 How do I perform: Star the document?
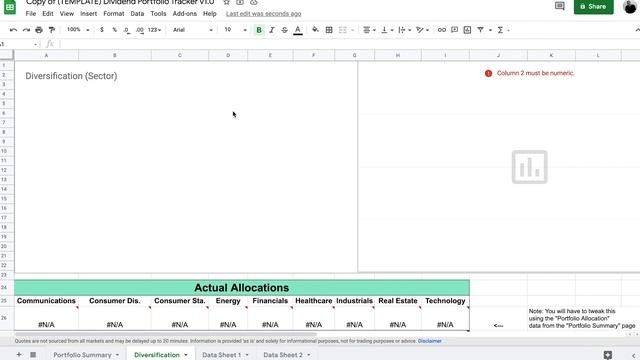[227, 2]
